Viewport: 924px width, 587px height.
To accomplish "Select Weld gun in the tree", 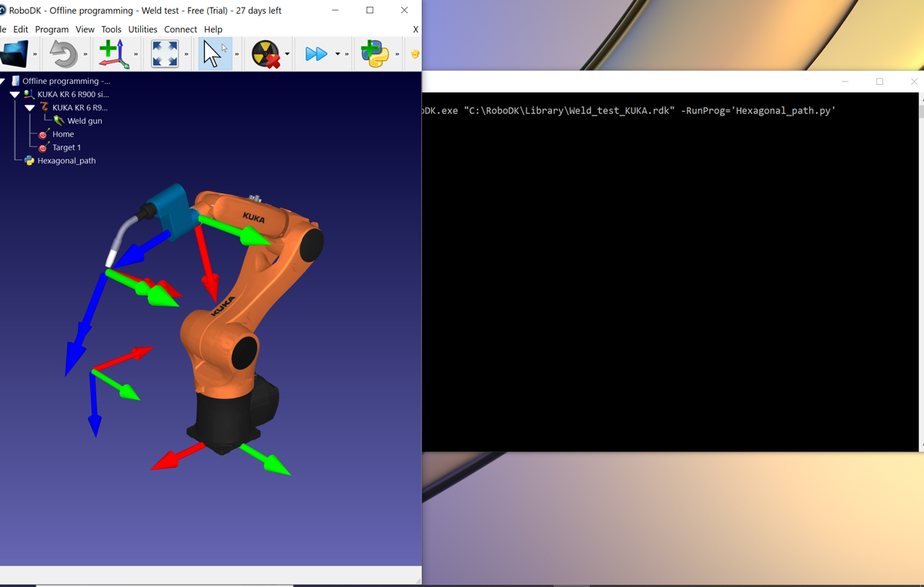I will pyautogui.click(x=84, y=121).
